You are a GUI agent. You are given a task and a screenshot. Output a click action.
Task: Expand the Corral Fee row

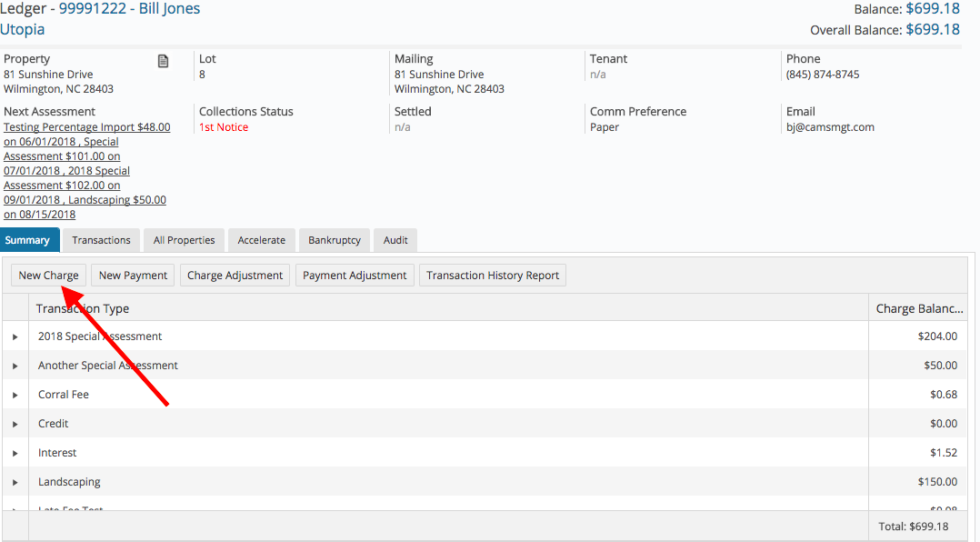[15, 395]
